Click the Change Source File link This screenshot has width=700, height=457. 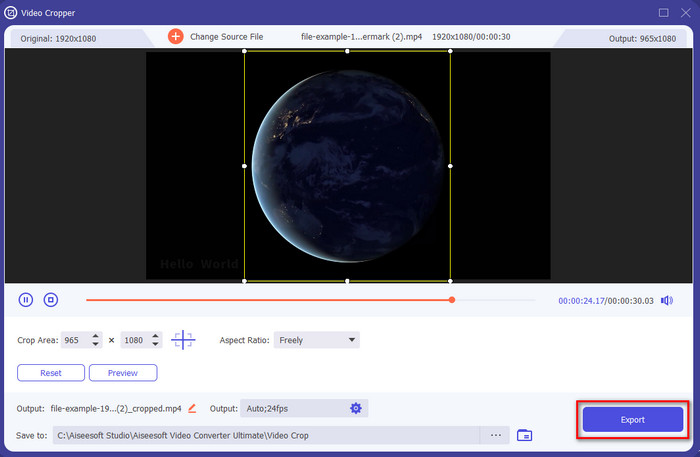coord(228,37)
